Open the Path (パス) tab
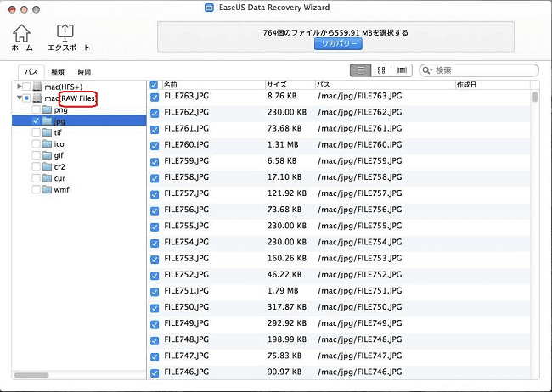The height and width of the screenshot is (392, 552). (x=31, y=72)
